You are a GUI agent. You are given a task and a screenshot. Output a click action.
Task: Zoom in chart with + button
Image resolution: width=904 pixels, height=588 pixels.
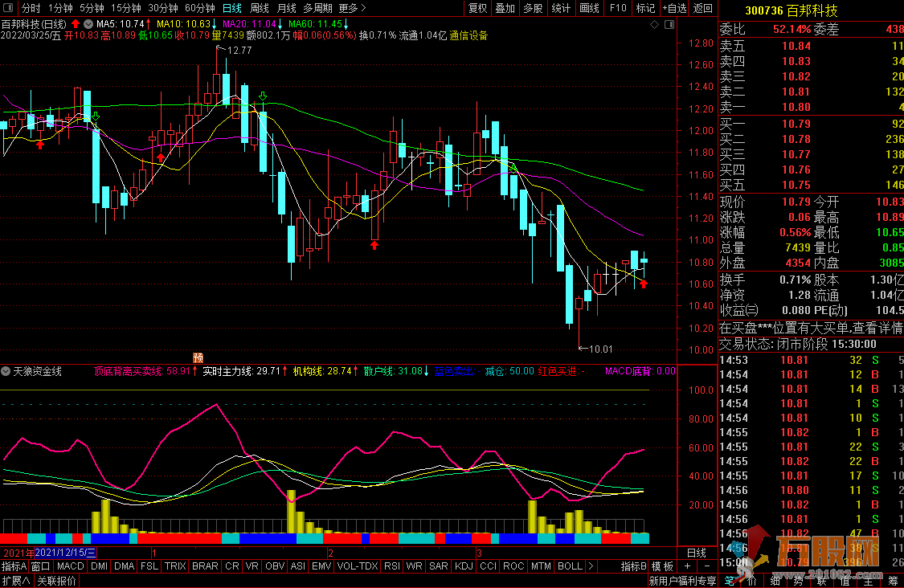(x=687, y=566)
